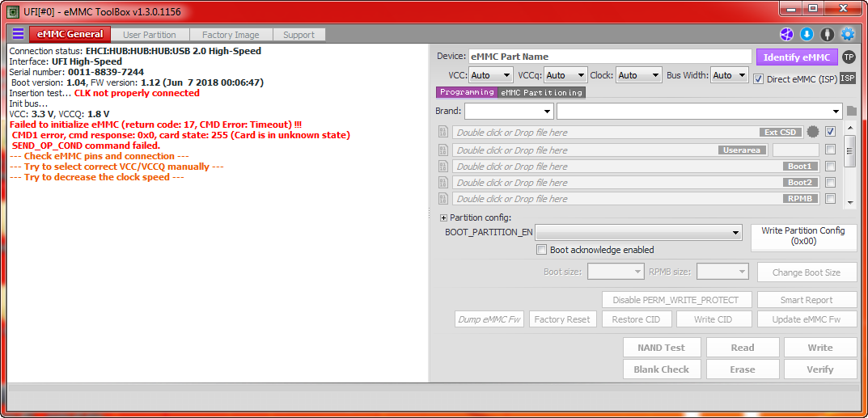Click the Update eMMC Fw button
Image resolution: width=868 pixels, height=418 pixels.
pos(806,319)
